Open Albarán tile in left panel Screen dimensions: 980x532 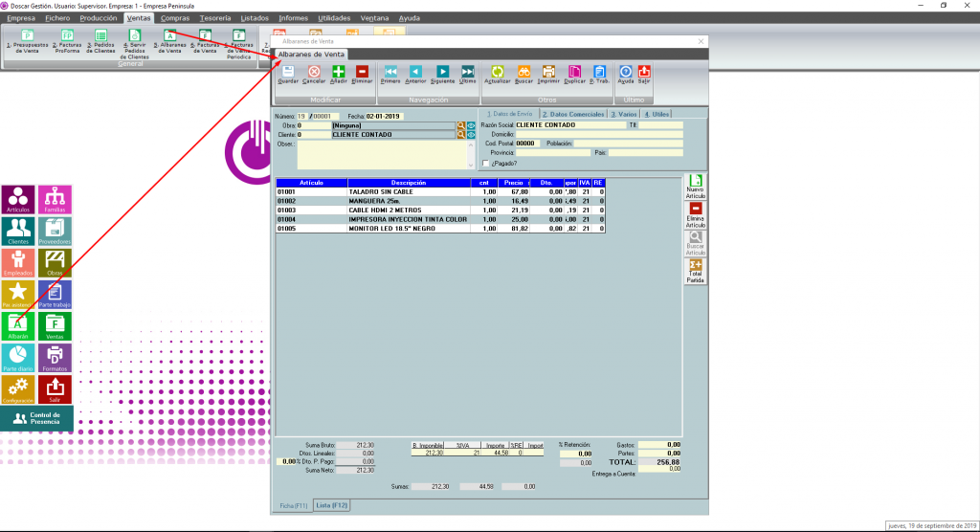[18, 327]
